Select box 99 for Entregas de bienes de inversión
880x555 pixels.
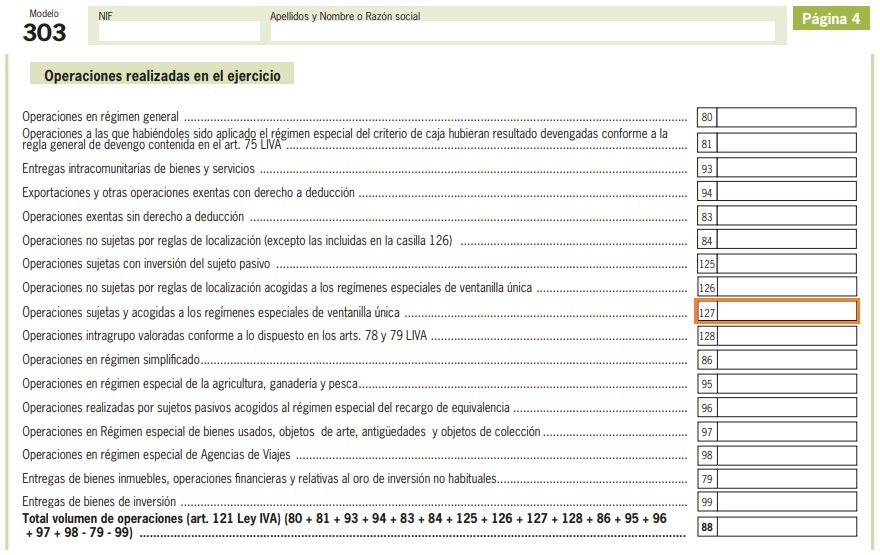pyautogui.click(x=786, y=502)
